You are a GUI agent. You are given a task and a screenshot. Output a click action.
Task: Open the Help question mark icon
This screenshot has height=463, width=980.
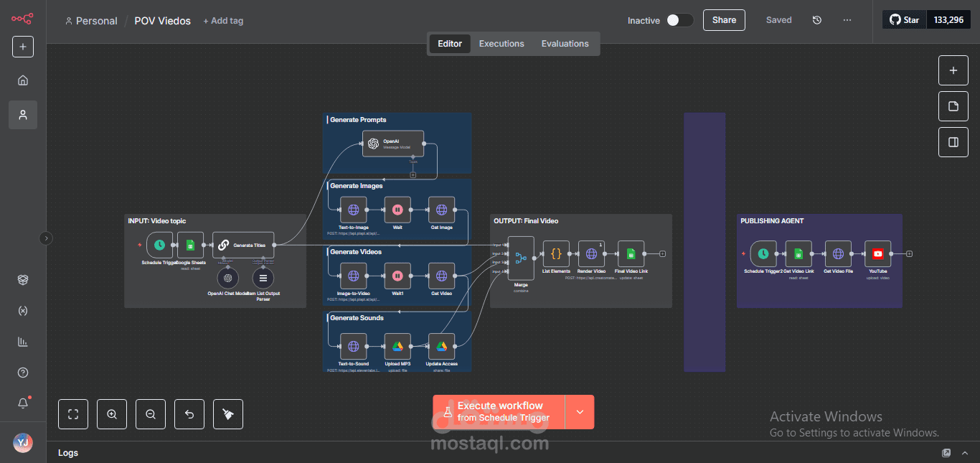(23, 373)
